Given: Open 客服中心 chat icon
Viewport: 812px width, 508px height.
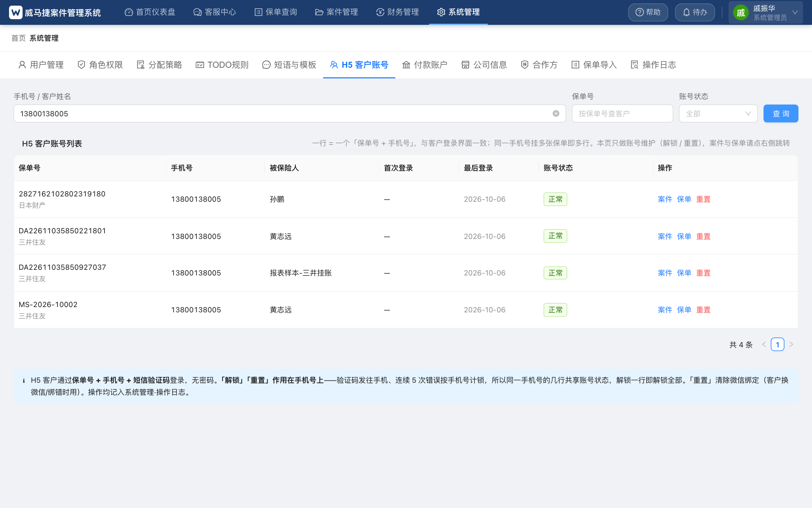Looking at the screenshot, I should tap(197, 12).
